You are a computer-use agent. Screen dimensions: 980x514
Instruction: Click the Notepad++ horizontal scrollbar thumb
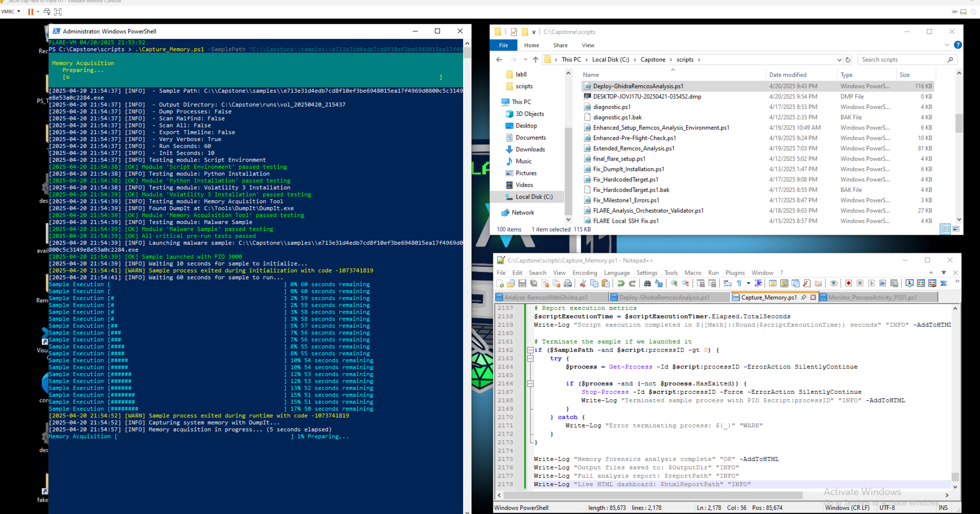652,495
